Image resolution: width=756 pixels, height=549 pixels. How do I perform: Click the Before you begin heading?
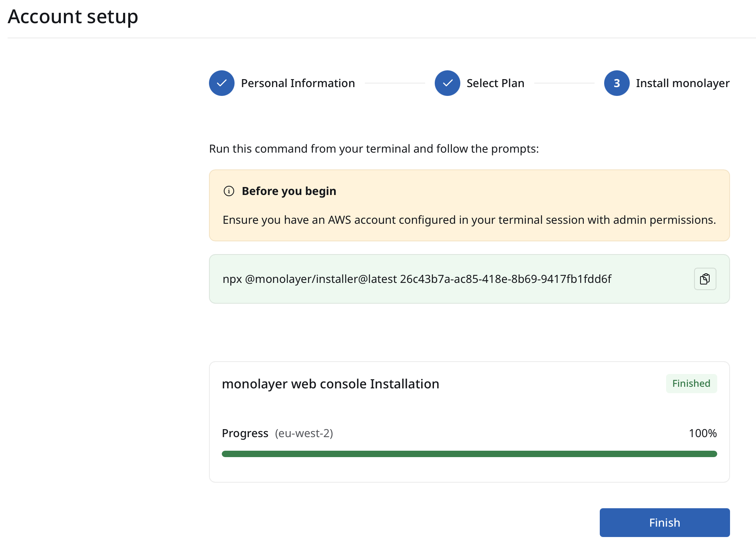[289, 191]
